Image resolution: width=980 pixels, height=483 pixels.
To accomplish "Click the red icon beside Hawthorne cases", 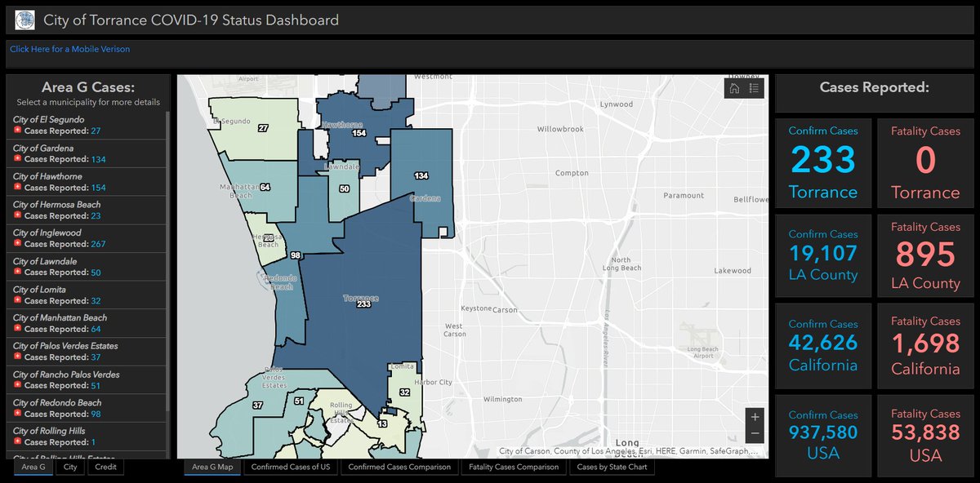I will pyautogui.click(x=18, y=188).
